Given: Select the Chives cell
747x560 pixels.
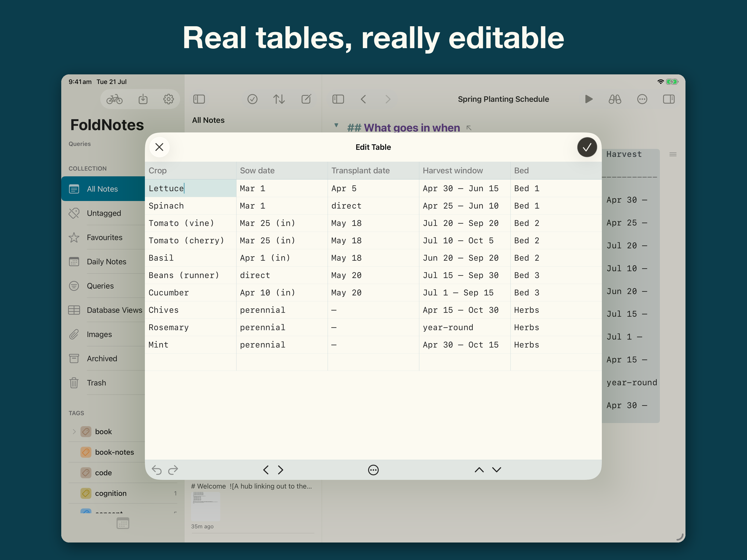Looking at the screenshot, I should tap(191, 310).
